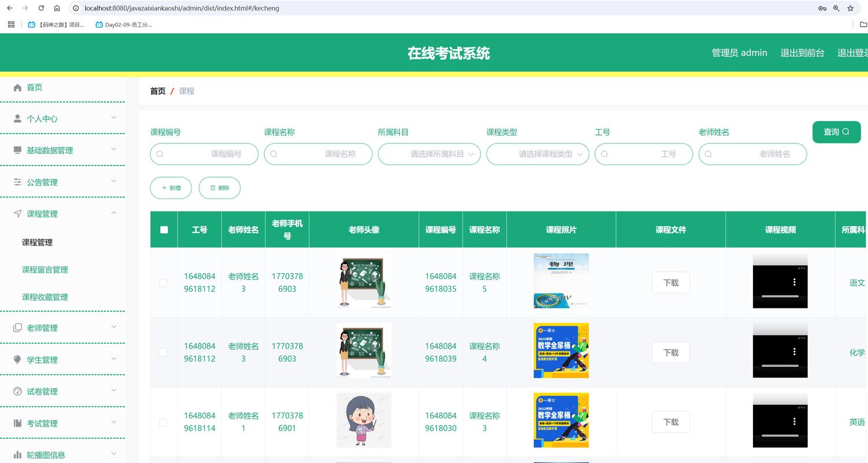868x463 pixels.
Task: Click the 新增 add button
Action: click(171, 188)
